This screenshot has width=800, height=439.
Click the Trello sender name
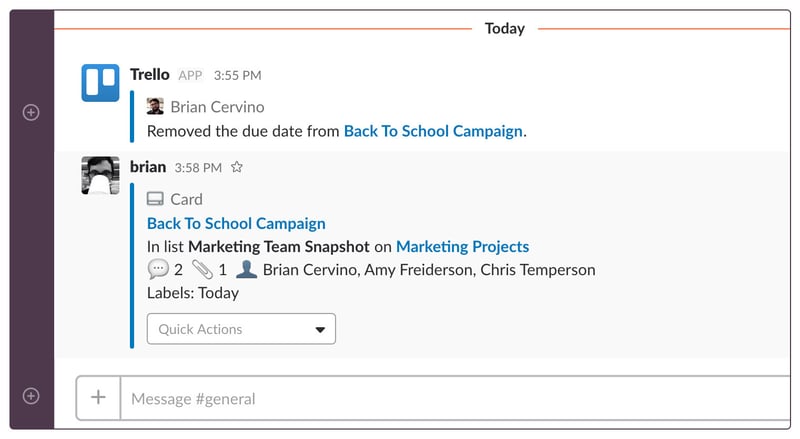(149, 75)
